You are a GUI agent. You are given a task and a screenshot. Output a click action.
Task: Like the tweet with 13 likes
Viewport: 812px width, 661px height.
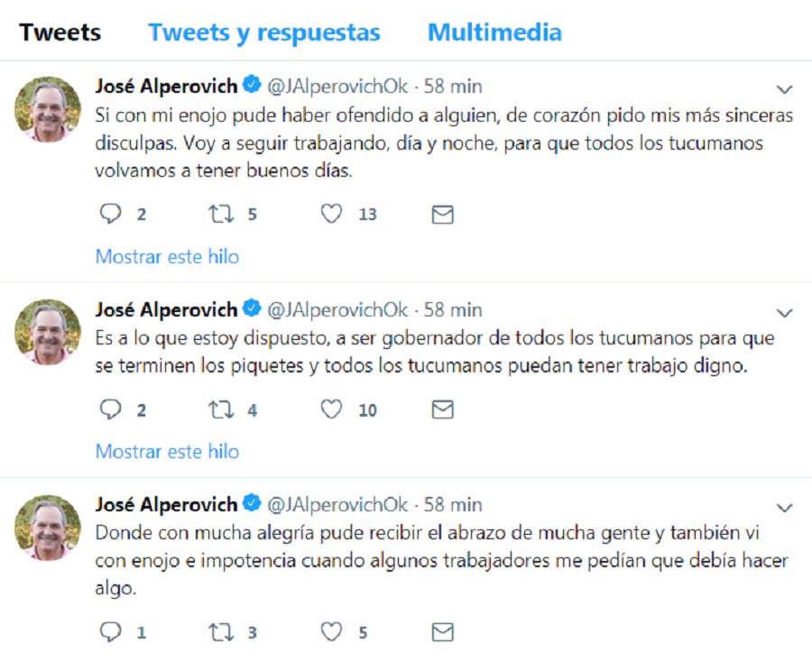click(331, 213)
